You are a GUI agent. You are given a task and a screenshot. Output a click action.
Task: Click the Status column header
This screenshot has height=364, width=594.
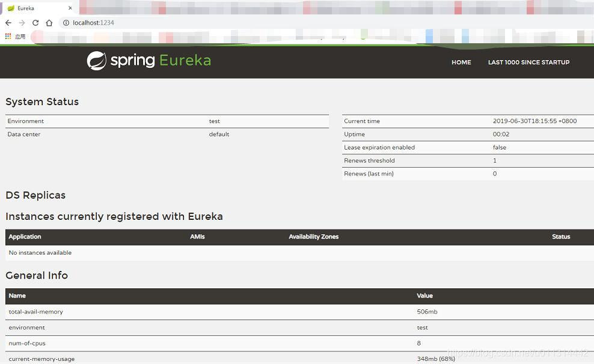(561, 237)
